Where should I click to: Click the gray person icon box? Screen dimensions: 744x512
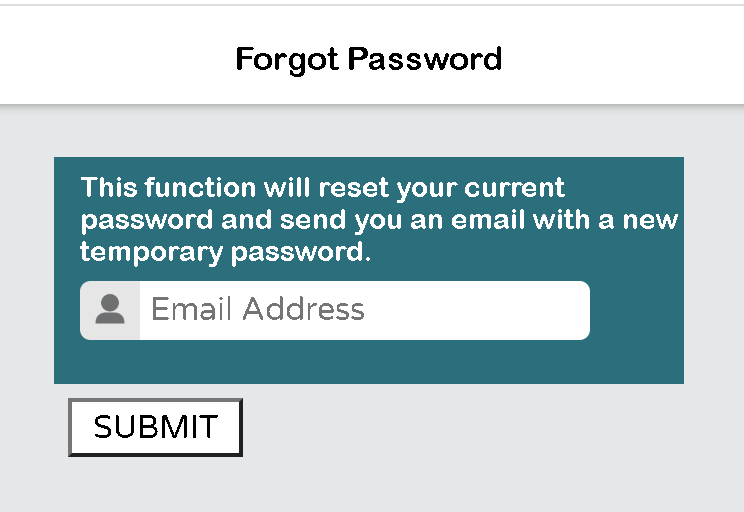click(x=110, y=310)
